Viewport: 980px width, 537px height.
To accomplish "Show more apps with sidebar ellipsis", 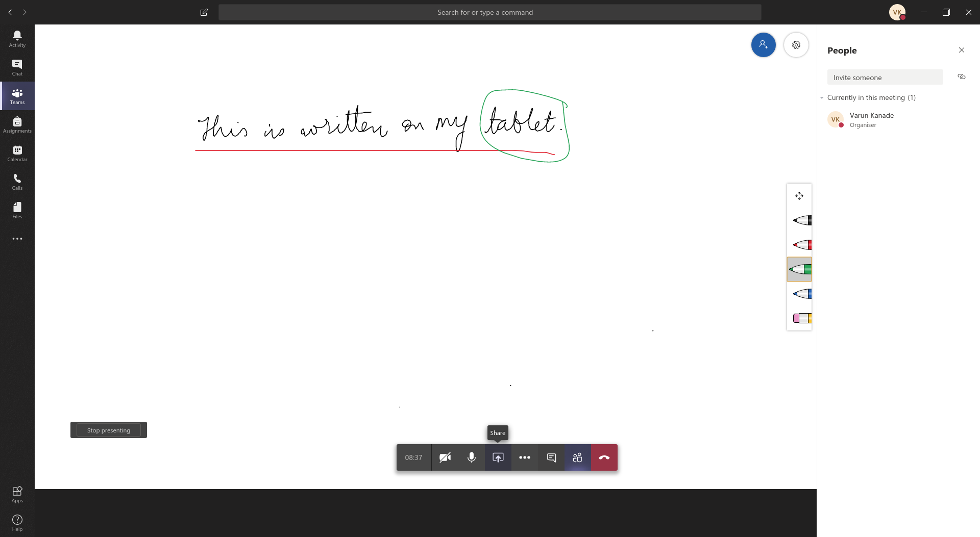I will pos(17,239).
